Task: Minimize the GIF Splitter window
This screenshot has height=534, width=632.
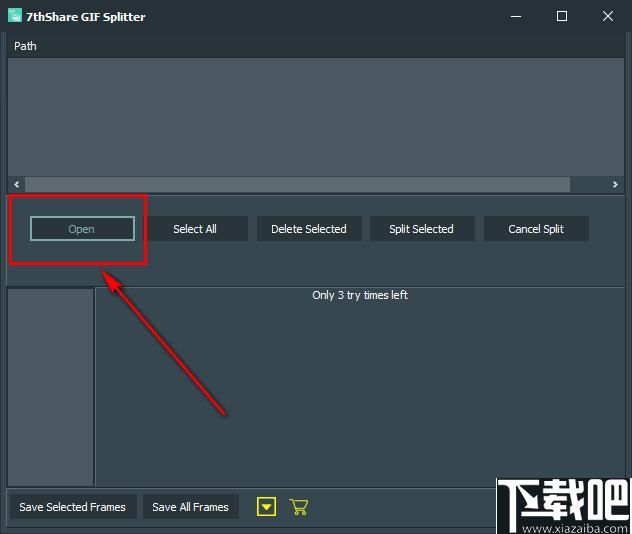Action: (x=516, y=16)
